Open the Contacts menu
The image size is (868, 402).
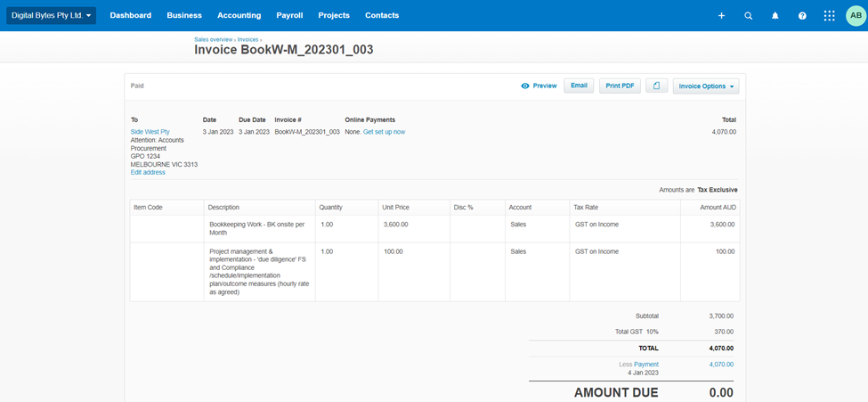[382, 15]
